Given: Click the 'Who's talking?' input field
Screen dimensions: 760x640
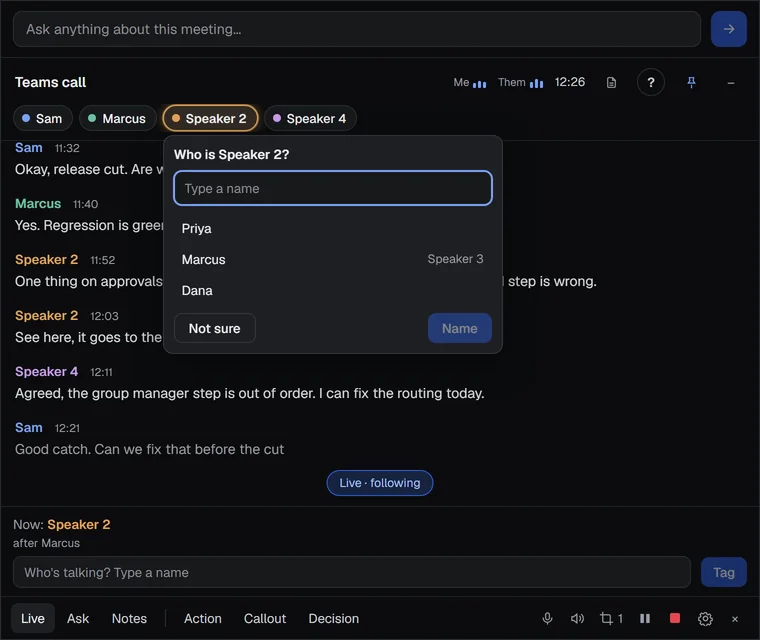Looking at the screenshot, I should pos(351,572).
